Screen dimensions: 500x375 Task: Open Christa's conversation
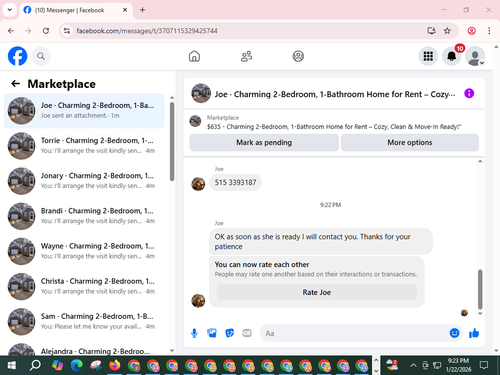click(84, 286)
